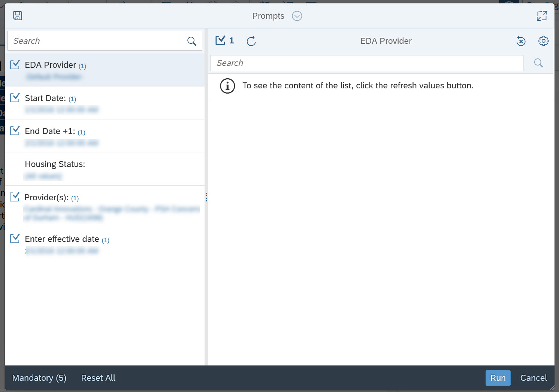Select the Enter effective date prompt label
559x392 pixels.
(x=62, y=239)
